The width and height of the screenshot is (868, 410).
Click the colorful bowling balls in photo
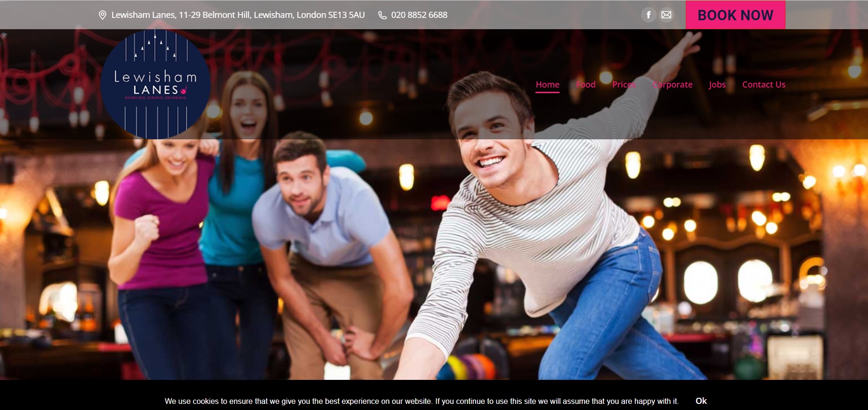tap(466, 367)
